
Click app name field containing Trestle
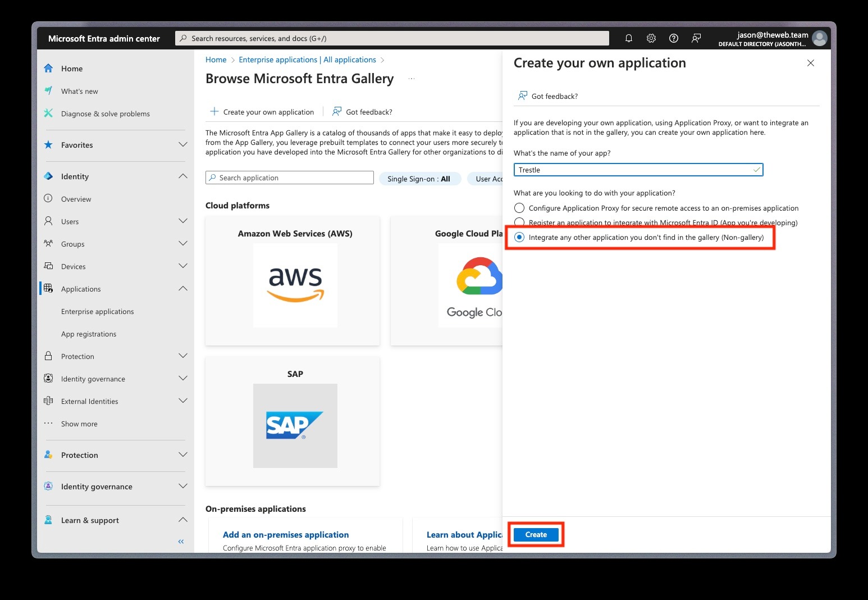638,170
